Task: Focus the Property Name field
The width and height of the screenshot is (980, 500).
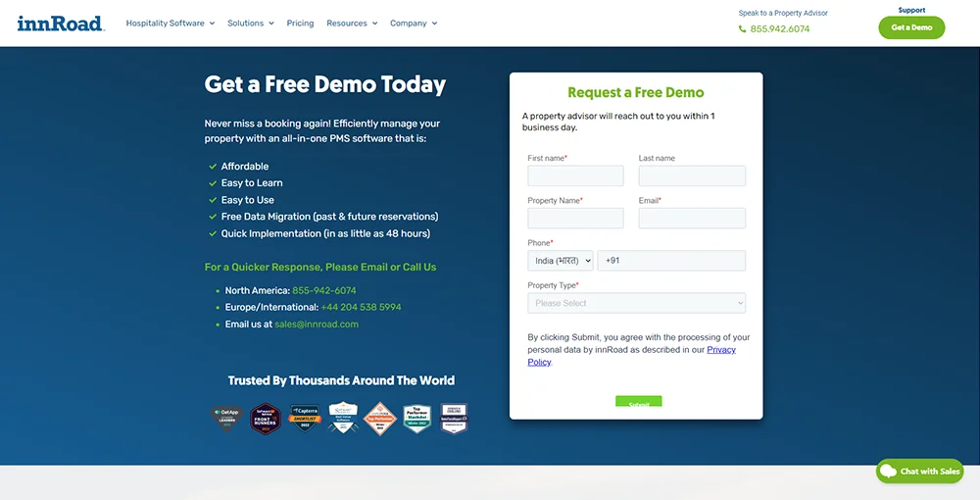Action: coord(575,218)
